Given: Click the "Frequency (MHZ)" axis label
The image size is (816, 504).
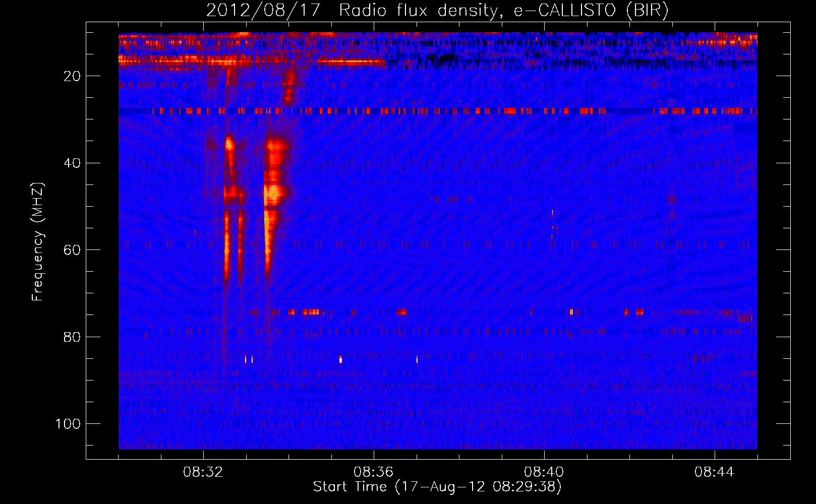Looking at the screenshot, I should coord(38,241).
